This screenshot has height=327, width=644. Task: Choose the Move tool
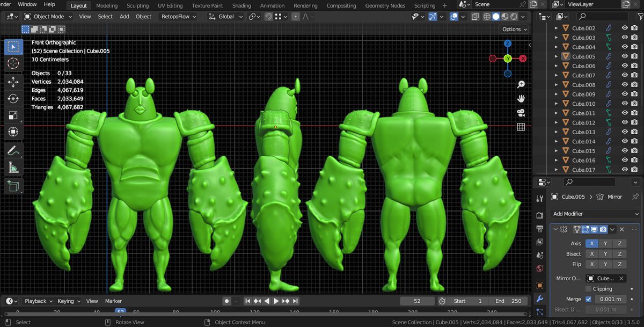pos(13,82)
